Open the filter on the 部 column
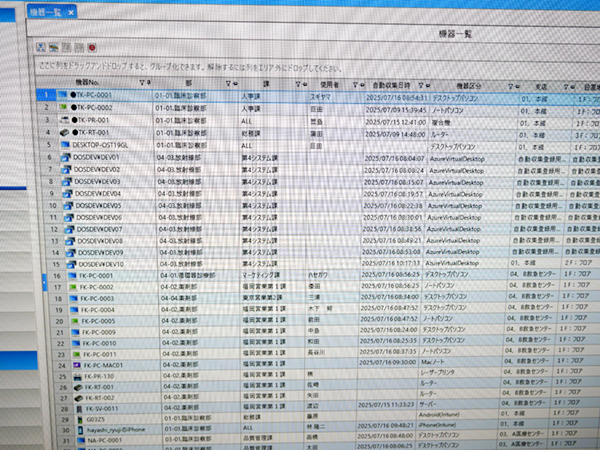Viewport: 600px width, 450px height. coord(228,83)
